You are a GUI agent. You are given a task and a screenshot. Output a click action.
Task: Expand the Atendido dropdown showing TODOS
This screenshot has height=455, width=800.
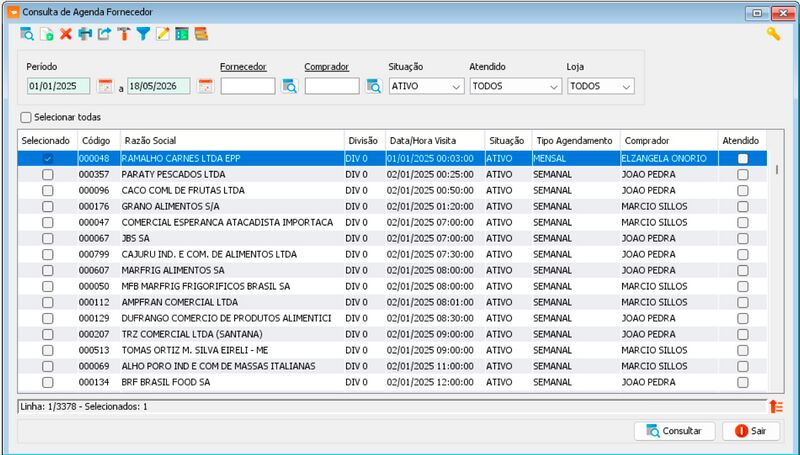[515, 86]
